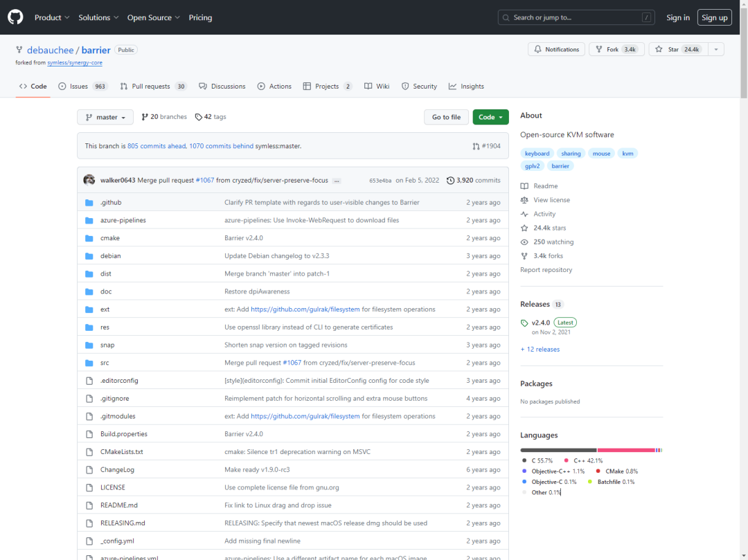Screen dimensions: 748x560
Task: Open the green Code dropdown button
Action: pyautogui.click(x=490, y=117)
